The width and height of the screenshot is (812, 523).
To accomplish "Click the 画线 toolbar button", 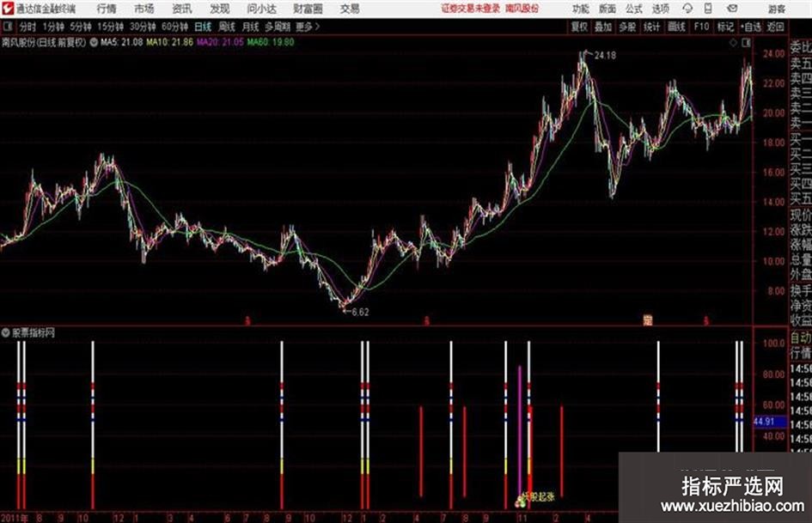I will 676,27.
